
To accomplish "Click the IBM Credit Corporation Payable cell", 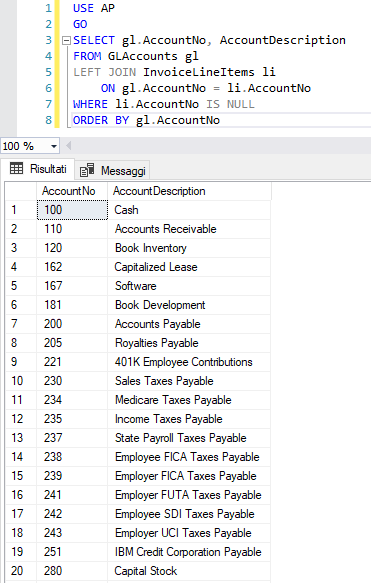I will click(x=189, y=552).
